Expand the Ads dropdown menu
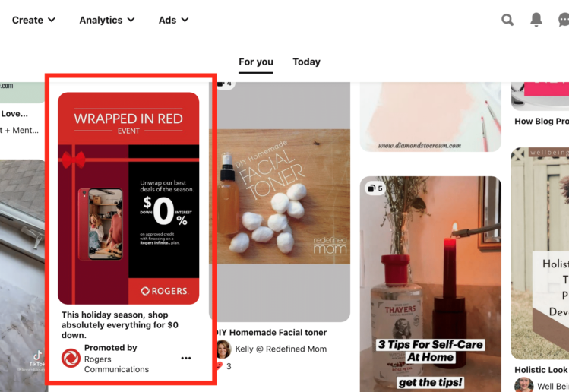Viewport: 569px width, 392px height. tap(173, 20)
